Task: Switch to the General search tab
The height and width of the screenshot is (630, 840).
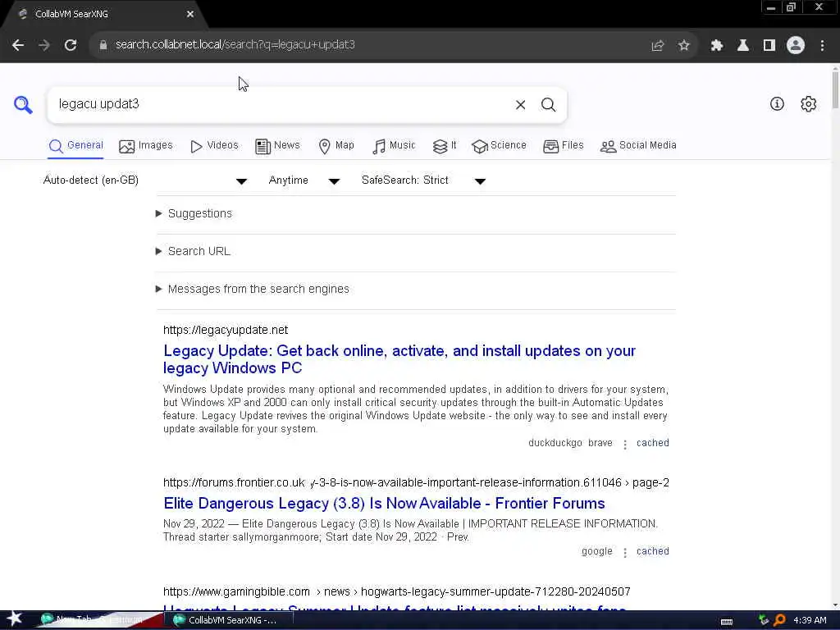Action: click(75, 146)
